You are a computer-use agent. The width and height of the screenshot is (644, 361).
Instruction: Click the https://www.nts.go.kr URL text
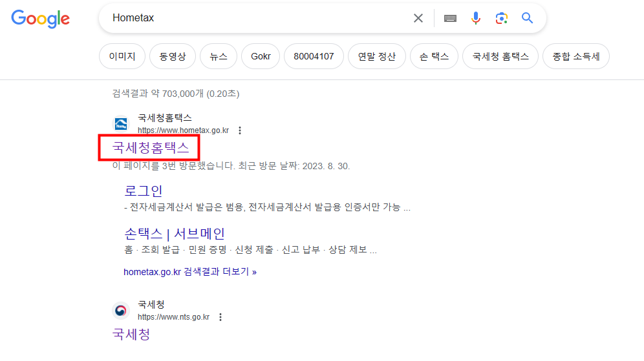[173, 317]
